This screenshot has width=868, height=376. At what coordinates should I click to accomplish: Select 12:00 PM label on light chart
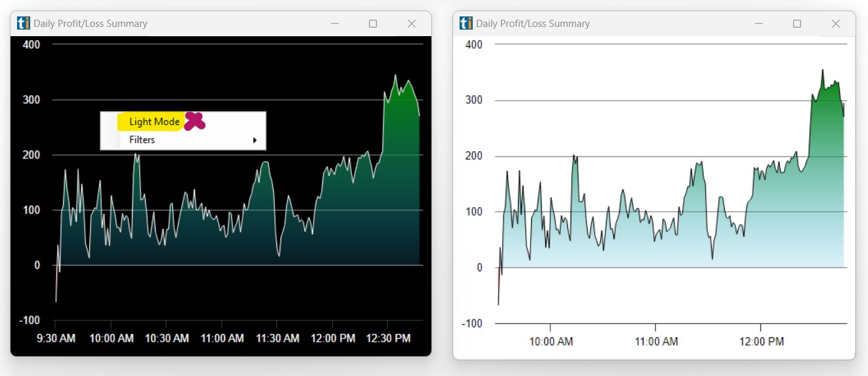tap(761, 342)
